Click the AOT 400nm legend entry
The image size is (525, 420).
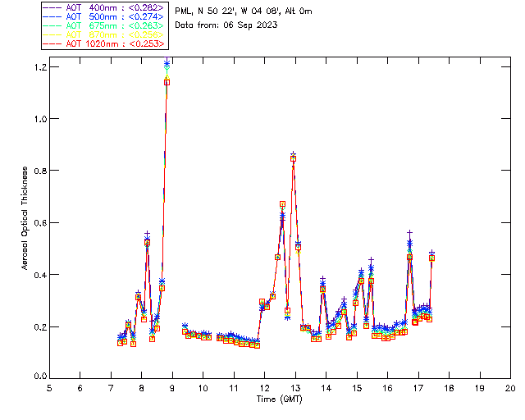pyautogui.click(x=104, y=7)
